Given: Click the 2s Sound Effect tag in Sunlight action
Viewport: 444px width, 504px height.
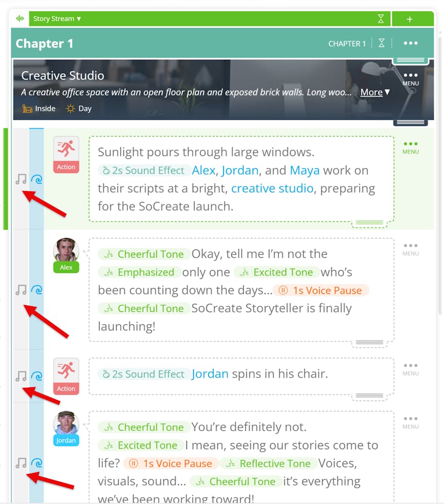Looking at the screenshot, I should (x=144, y=170).
